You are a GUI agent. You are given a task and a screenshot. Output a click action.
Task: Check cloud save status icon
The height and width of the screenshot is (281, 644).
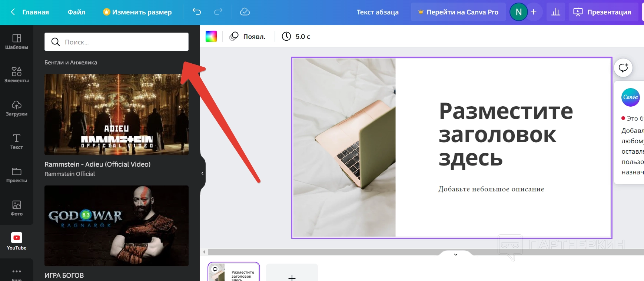click(245, 12)
